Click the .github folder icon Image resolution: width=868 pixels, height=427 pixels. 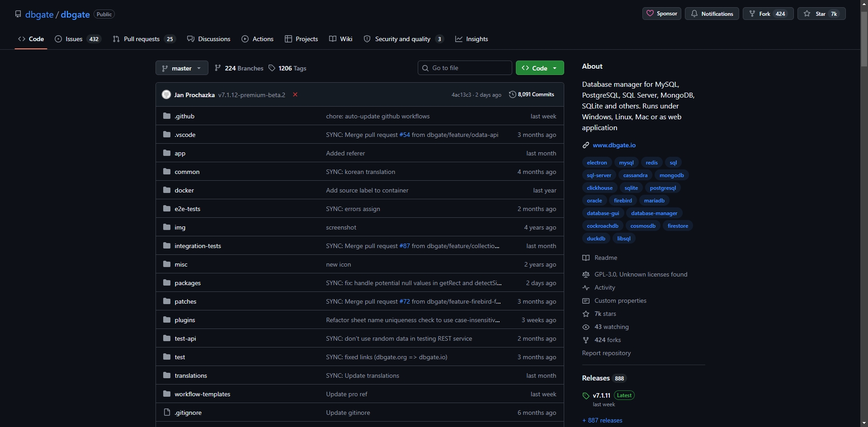[167, 116]
